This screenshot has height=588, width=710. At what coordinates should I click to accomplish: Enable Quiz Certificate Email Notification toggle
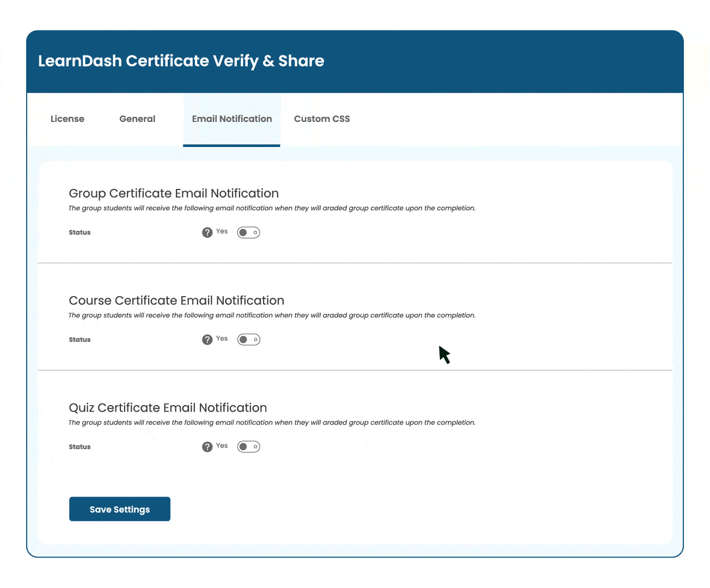coord(248,447)
